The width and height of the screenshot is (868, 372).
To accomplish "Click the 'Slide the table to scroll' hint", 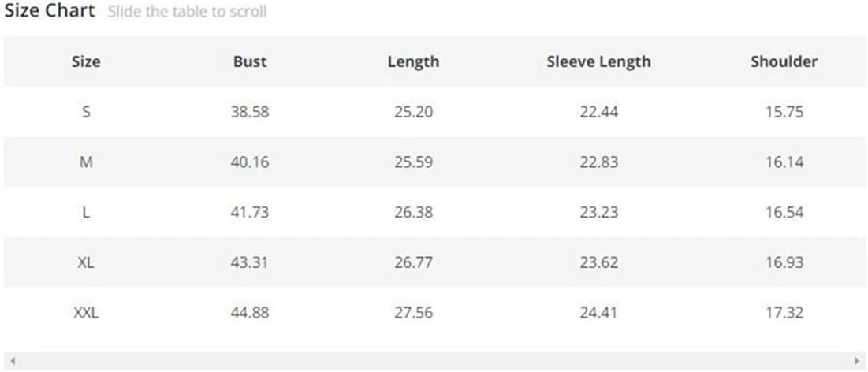I will tap(187, 12).
